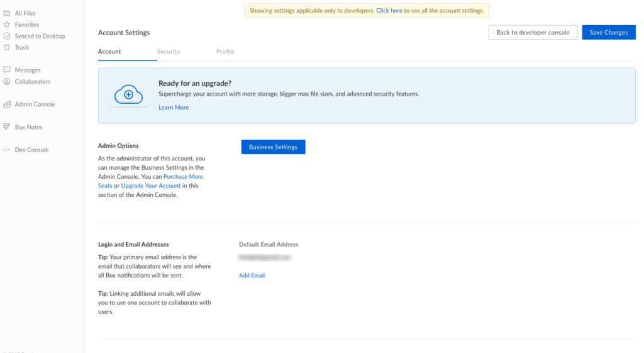Open the Upgrade Your Account link

pos(151,186)
